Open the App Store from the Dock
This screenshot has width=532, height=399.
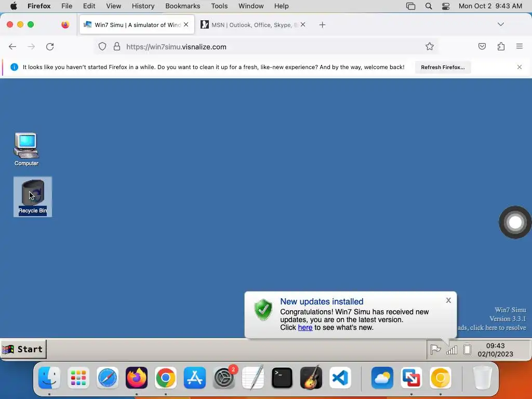195,378
